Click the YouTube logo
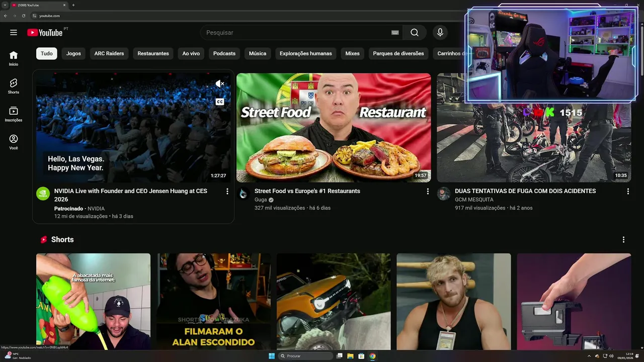644x362 pixels. click(45, 33)
